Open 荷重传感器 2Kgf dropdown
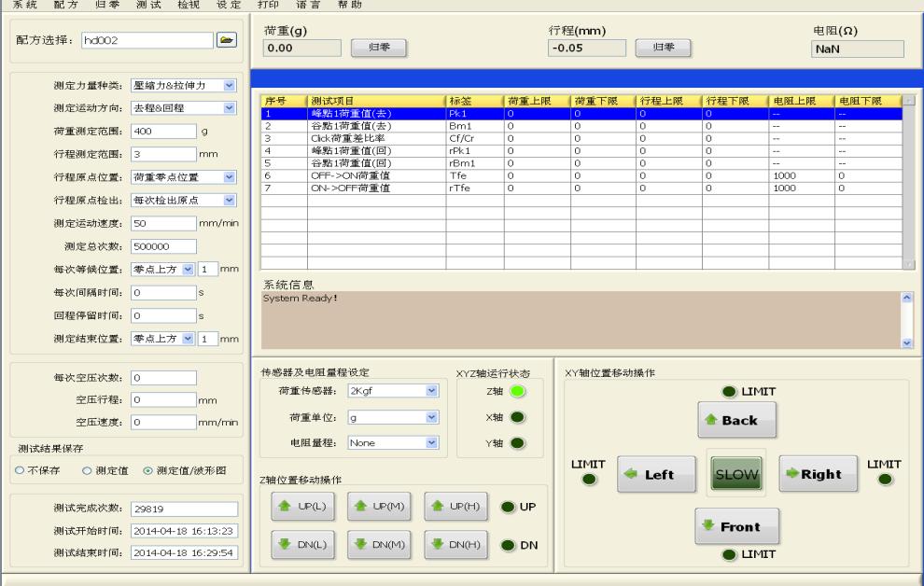Viewport: 924px width, 586px height. (x=431, y=390)
